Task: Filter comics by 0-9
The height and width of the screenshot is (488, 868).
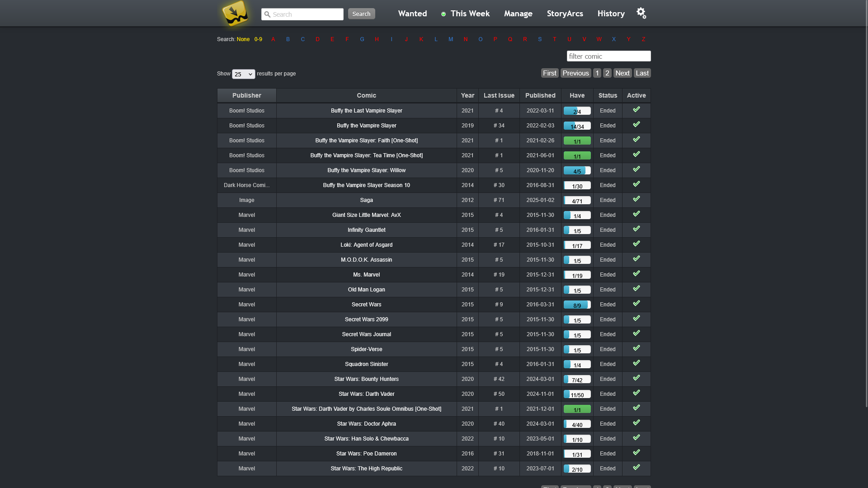Action: pyautogui.click(x=258, y=39)
